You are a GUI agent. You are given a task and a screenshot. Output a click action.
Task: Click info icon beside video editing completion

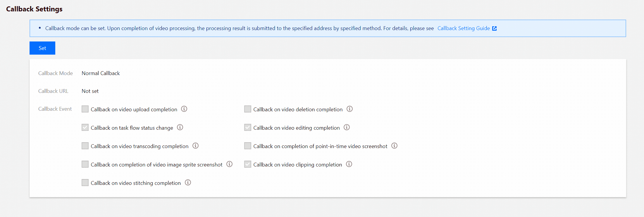[347, 127]
